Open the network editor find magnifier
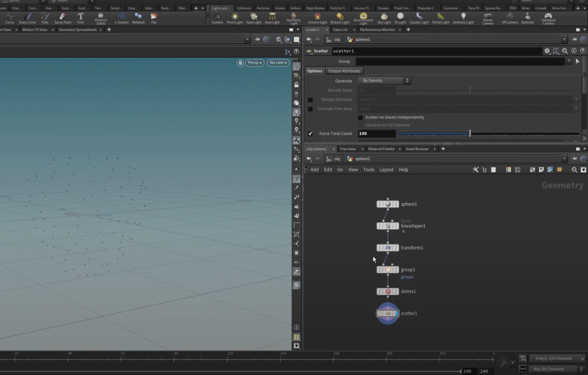This screenshot has width=588, height=375. click(574, 170)
